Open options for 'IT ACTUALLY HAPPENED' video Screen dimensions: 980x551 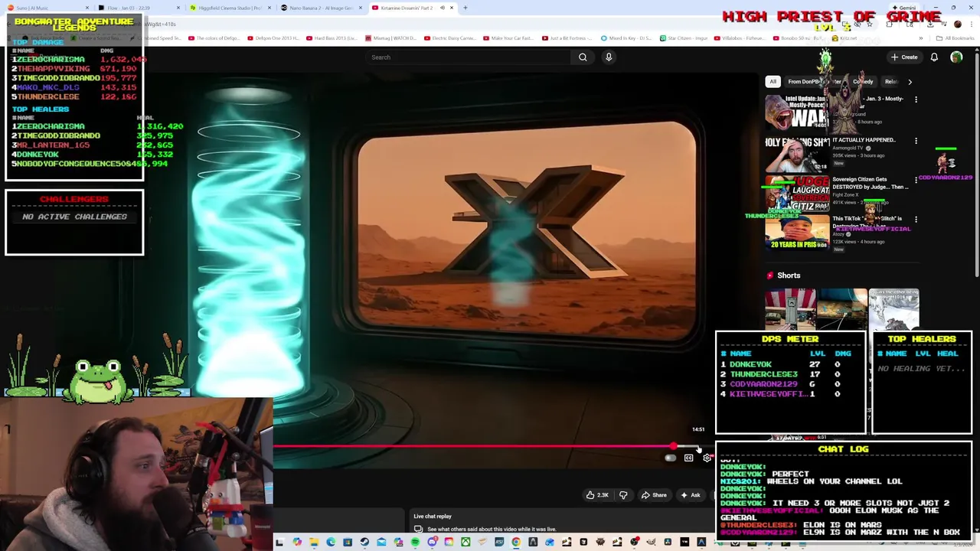click(916, 141)
